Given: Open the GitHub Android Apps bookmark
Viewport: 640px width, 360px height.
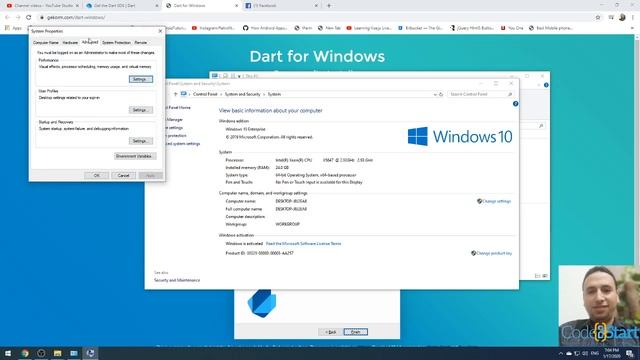Looking at the screenshot, I should point(265,28).
